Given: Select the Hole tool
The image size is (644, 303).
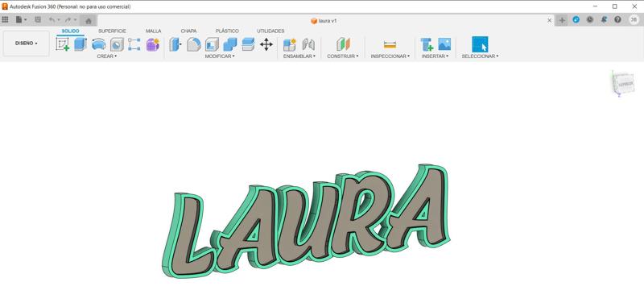Looking at the screenshot, I should coord(117,44).
